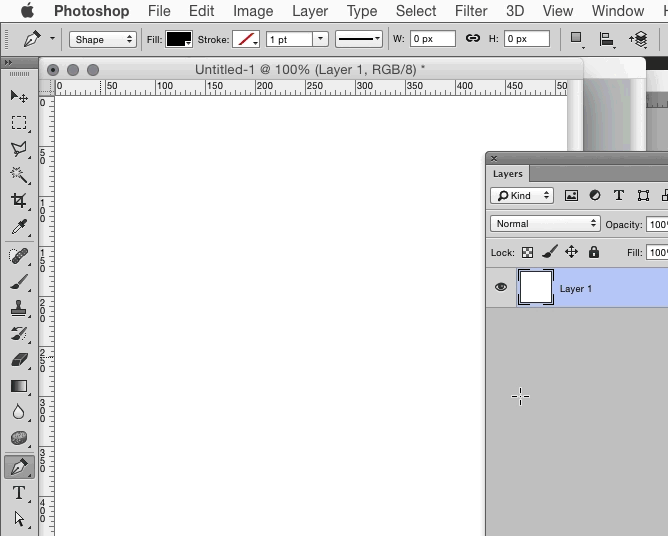Select the Brush tool
The image size is (668, 536).
tap(19, 282)
